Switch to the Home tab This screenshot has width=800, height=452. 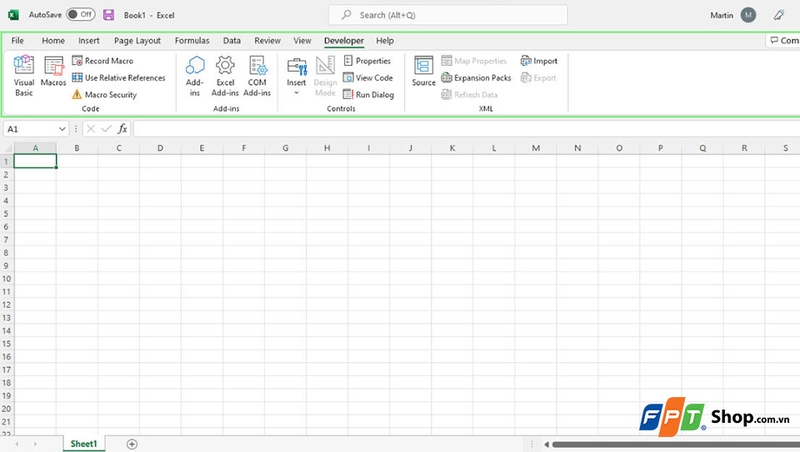[x=53, y=40]
